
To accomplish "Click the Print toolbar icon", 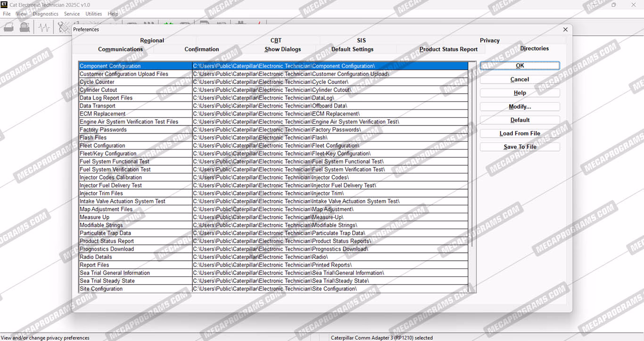I will (9, 27).
